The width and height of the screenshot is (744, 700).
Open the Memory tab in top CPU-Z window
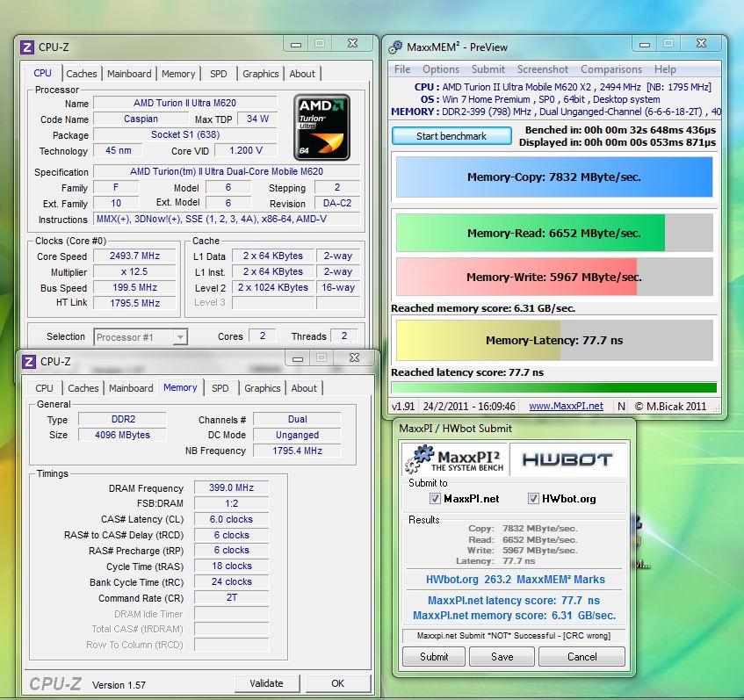coord(178,74)
